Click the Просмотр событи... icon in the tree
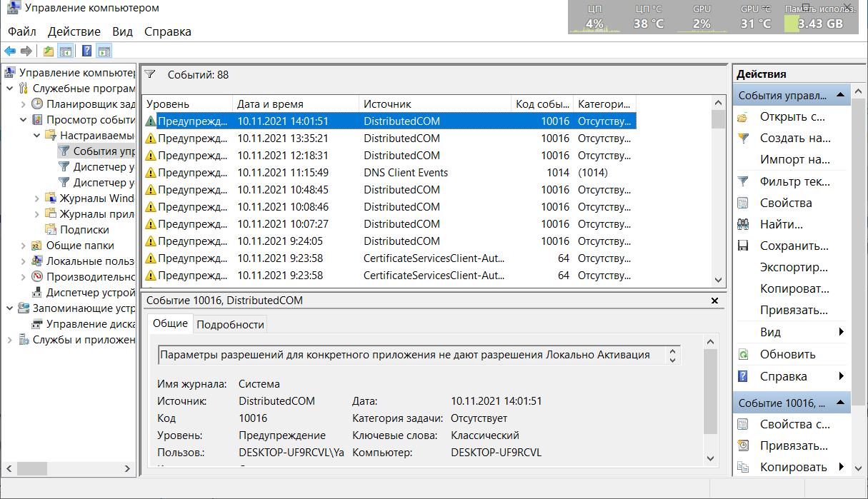This screenshot has width=868, height=499. click(37, 120)
